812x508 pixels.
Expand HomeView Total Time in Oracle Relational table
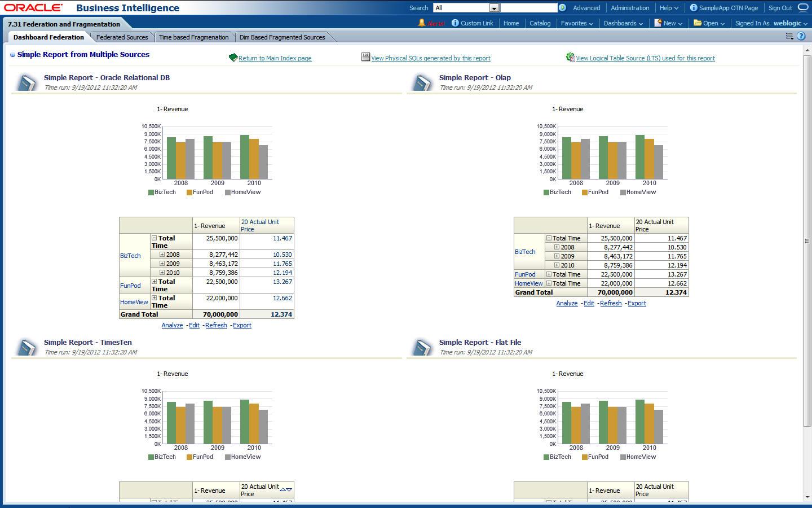coord(154,298)
